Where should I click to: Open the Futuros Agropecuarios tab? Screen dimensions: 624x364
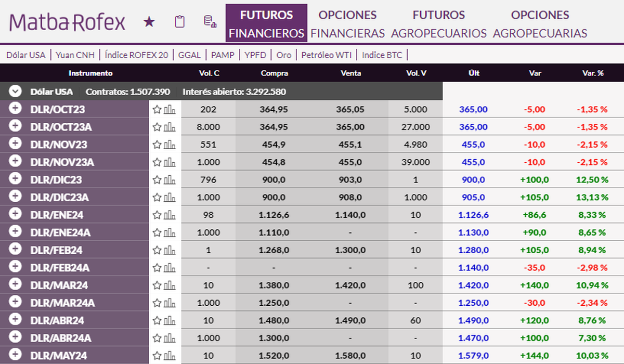pyautogui.click(x=438, y=24)
